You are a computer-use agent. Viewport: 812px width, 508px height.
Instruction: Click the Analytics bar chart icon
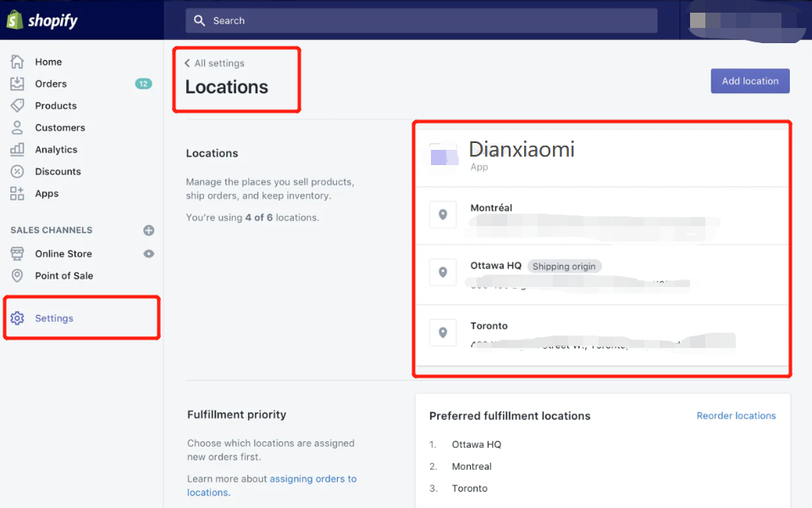(x=17, y=150)
